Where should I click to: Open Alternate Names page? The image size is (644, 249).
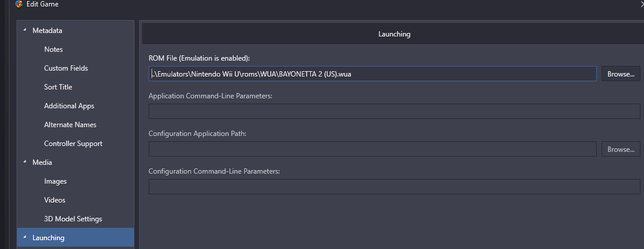70,125
